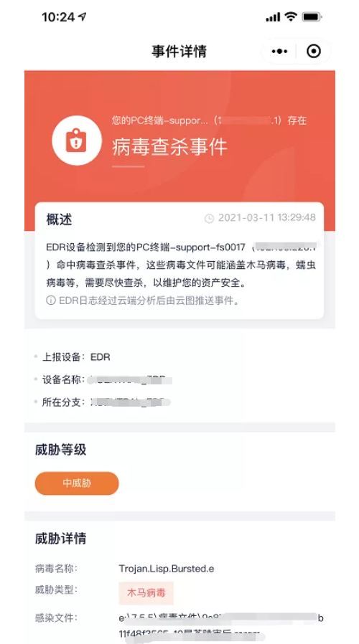359x644 pixels.
Task: Tap the info icon before the EDR log note
Action: 50,300
